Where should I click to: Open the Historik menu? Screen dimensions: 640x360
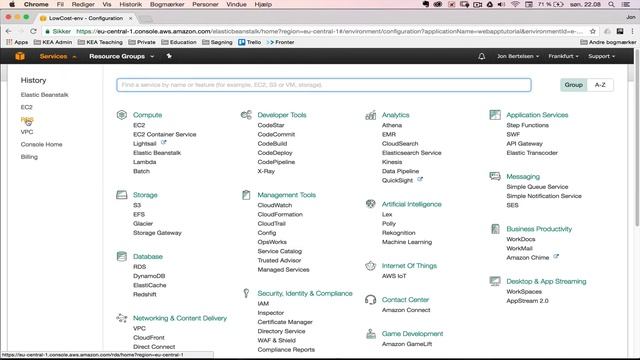point(131,4)
